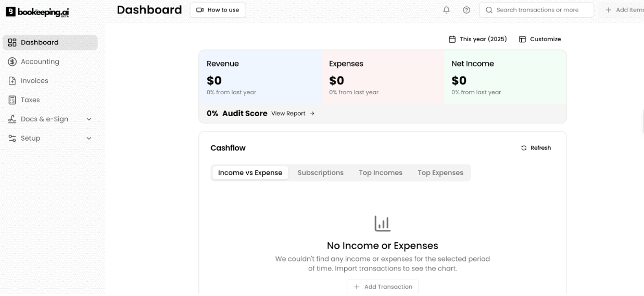Expand the Setup menu chevron
The width and height of the screenshot is (644, 296).
89,139
